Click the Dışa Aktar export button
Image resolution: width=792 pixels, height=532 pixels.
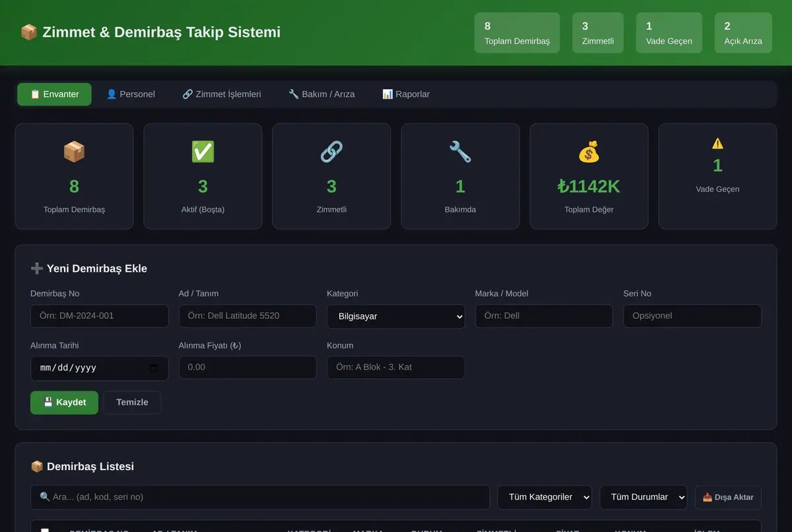point(728,497)
